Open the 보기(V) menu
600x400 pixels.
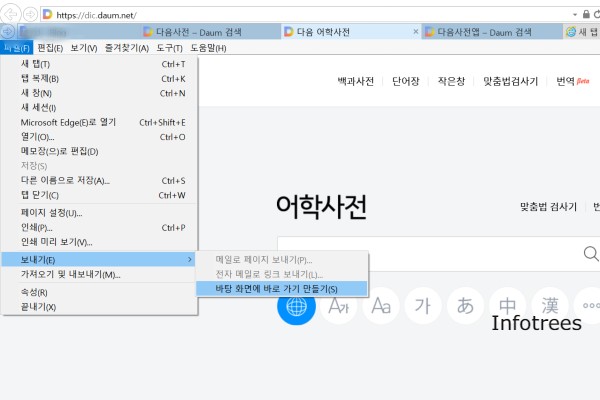pyautogui.click(x=84, y=48)
